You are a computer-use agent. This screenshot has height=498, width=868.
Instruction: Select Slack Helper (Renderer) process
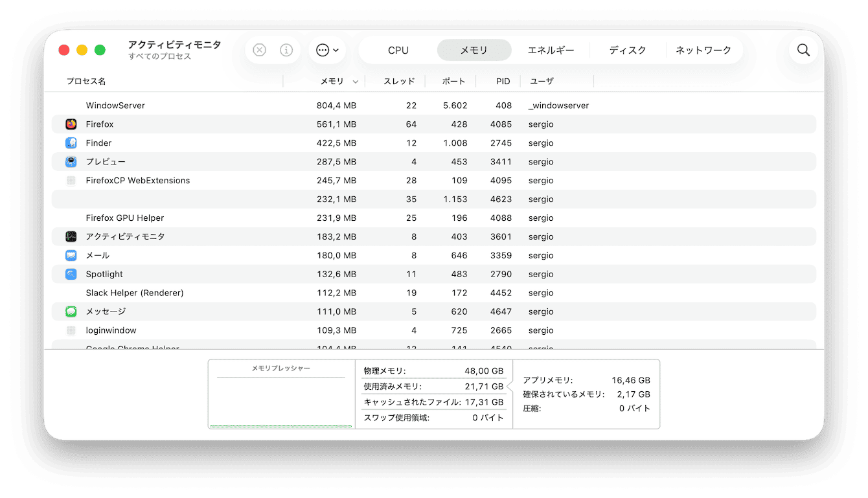135,293
